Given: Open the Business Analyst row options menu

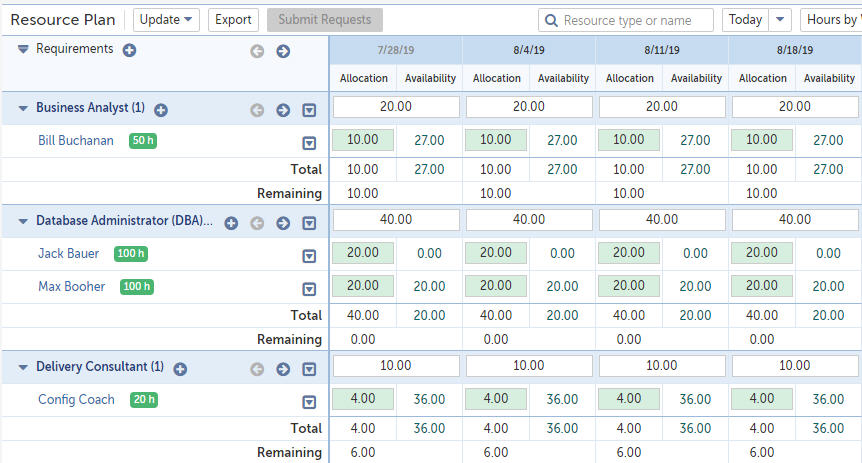Looking at the screenshot, I should coord(310,111).
